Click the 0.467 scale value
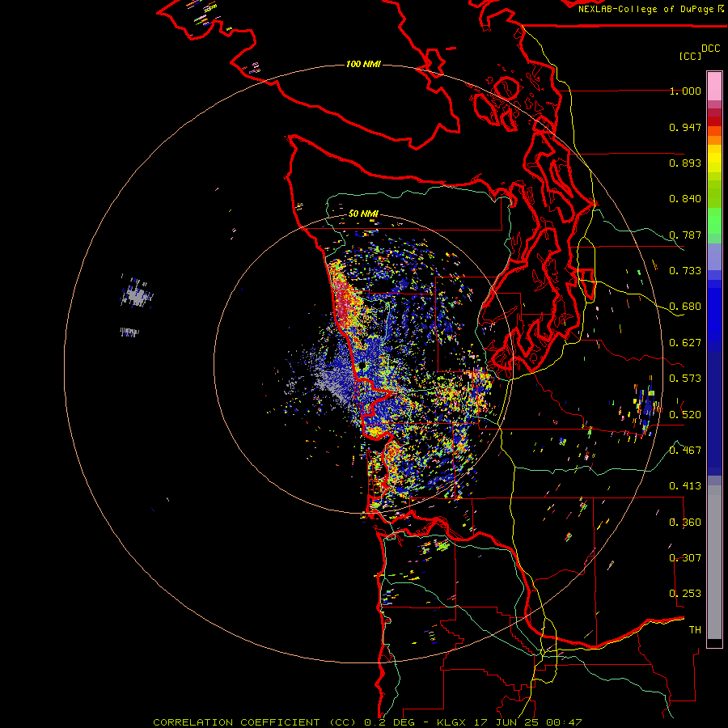 685,451
